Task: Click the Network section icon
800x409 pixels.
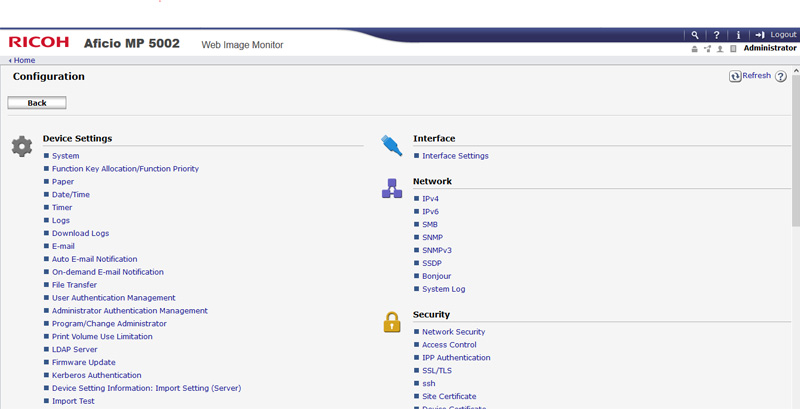Action: click(x=392, y=188)
